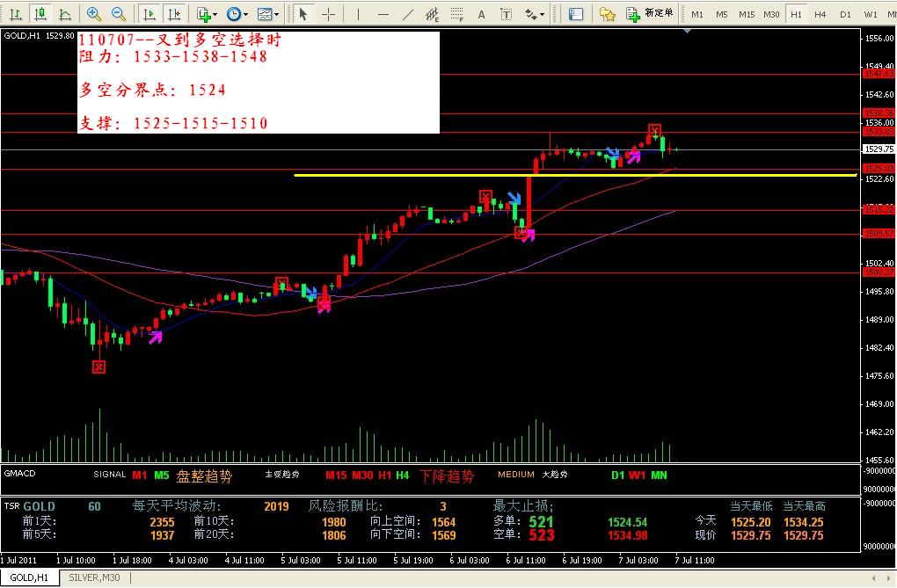Pick the vertical line drawing tool

(358, 14)
